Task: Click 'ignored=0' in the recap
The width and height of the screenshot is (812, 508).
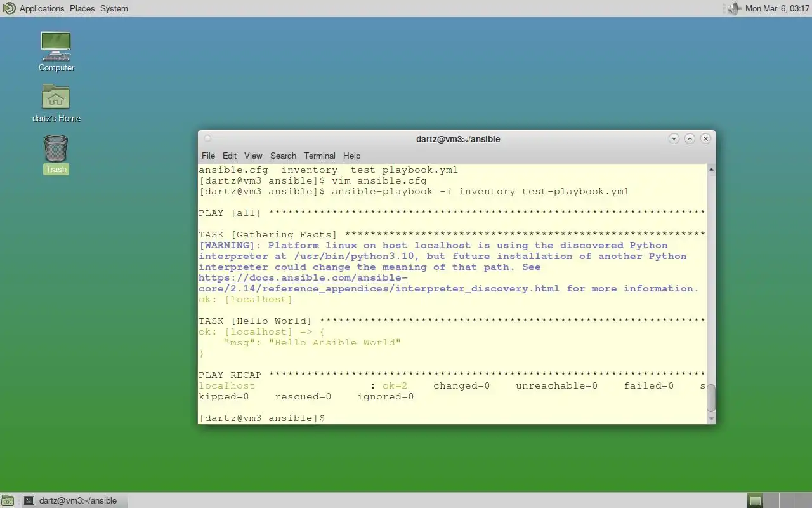Action: tap(385, 396)
